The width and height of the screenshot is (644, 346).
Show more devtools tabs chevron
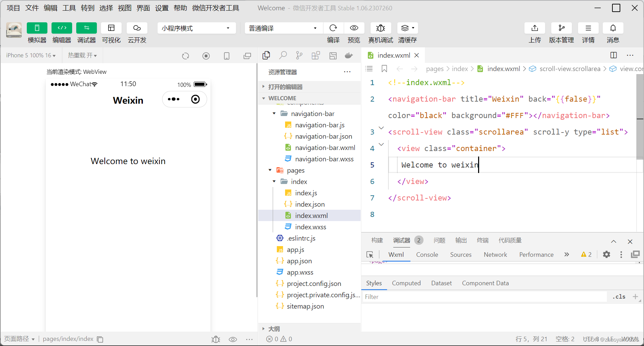coord(567,254)
